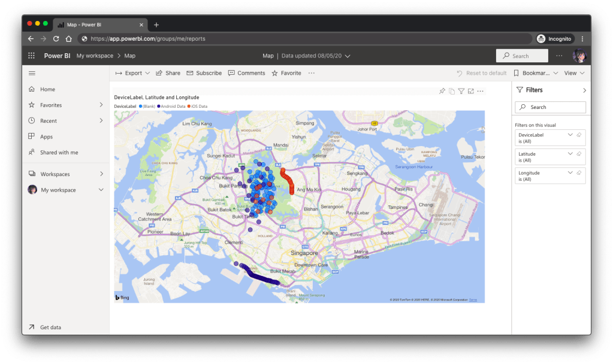This screenshot has height=364, width=613.
Task: Toggle the hamburger navigation menu
Action: pyautogui.click(x=32, y=73)
